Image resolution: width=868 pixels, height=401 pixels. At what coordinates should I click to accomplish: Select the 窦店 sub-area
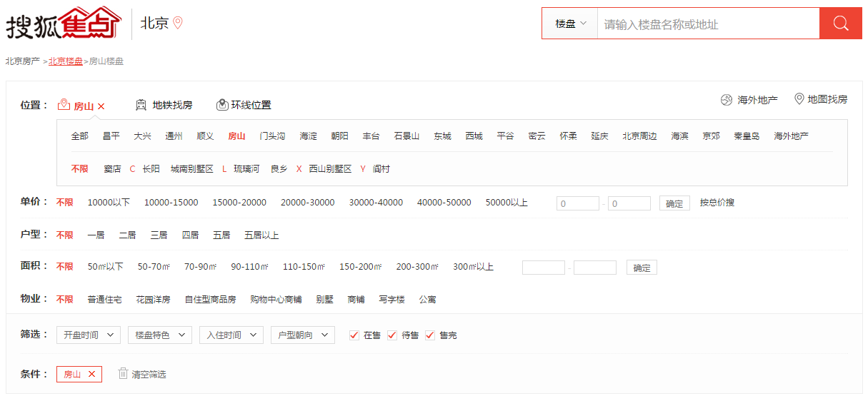tap(112, 169)
